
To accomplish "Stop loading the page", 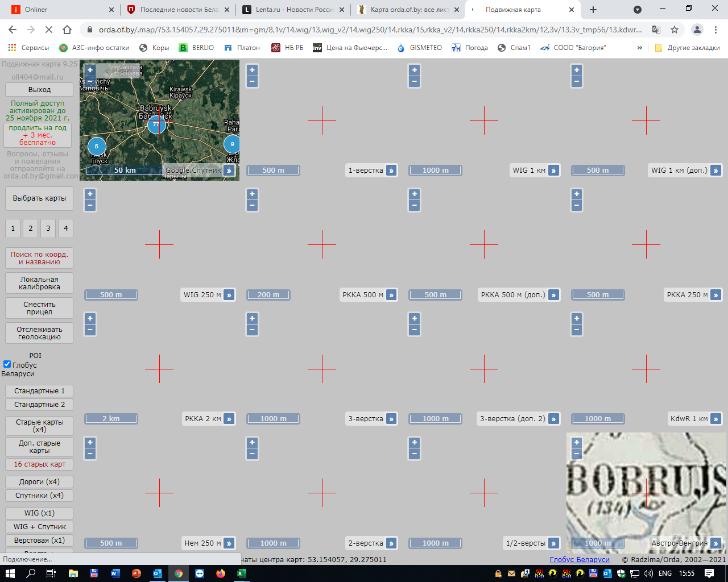I will tap(49, 30).
